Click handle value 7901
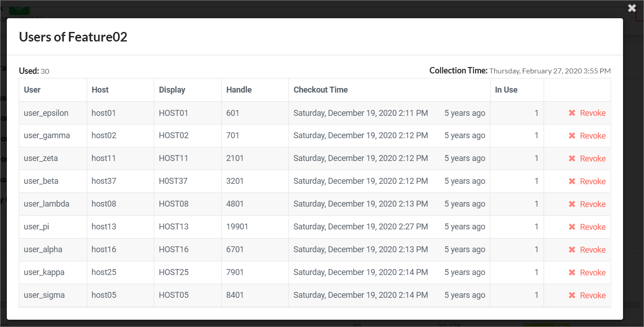644x327 pixels. (x=235, y=273)
